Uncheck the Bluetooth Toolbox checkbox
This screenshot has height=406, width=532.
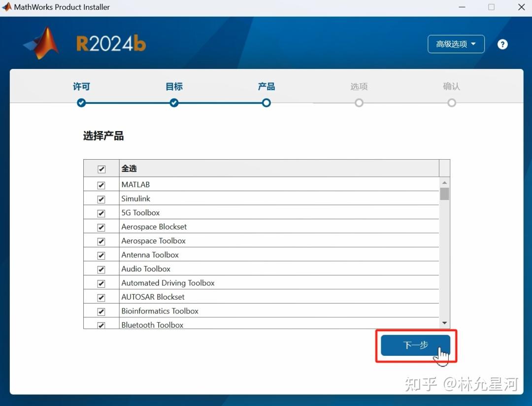click(x=101, y=324)
